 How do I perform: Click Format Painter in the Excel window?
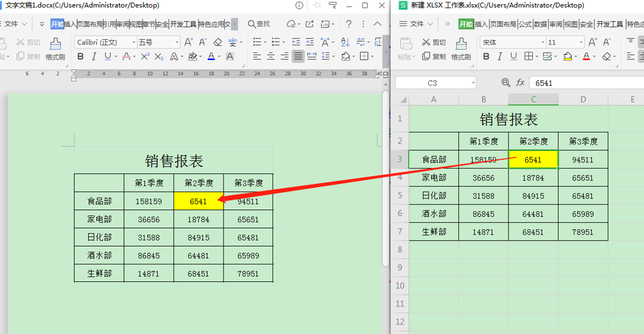click(461, 49)
